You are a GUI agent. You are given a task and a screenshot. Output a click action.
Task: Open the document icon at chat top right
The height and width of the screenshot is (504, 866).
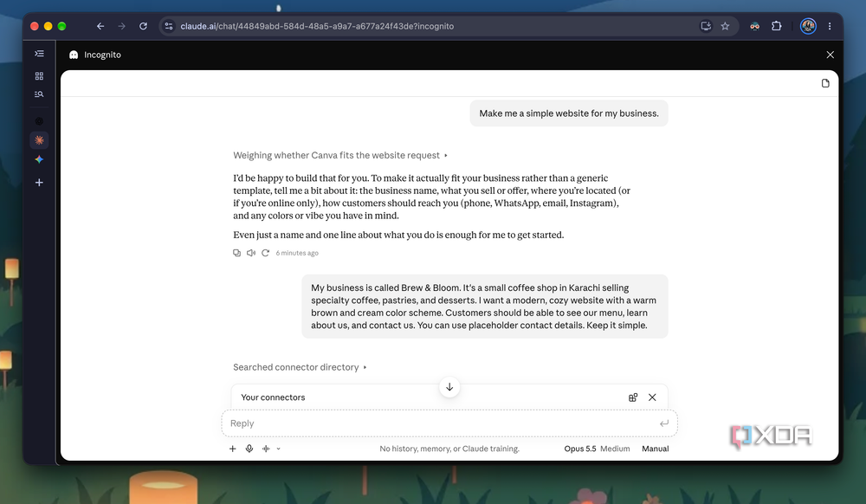(825, 83)
